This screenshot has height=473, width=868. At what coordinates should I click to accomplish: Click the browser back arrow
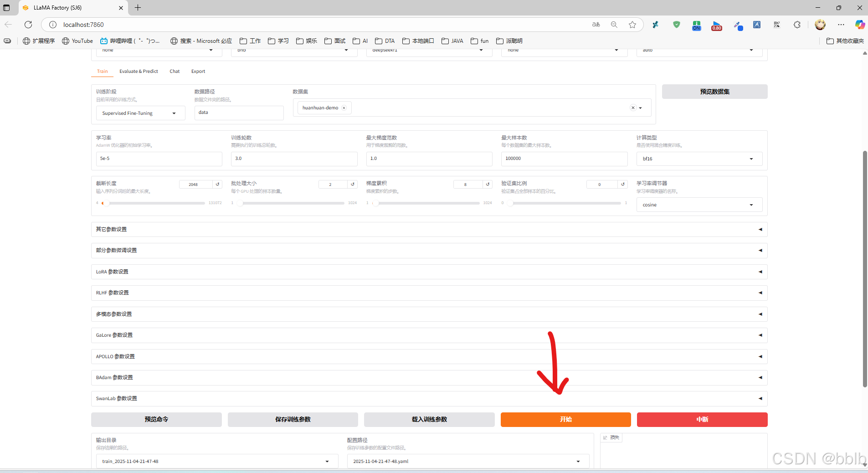(x=8, y=25)
